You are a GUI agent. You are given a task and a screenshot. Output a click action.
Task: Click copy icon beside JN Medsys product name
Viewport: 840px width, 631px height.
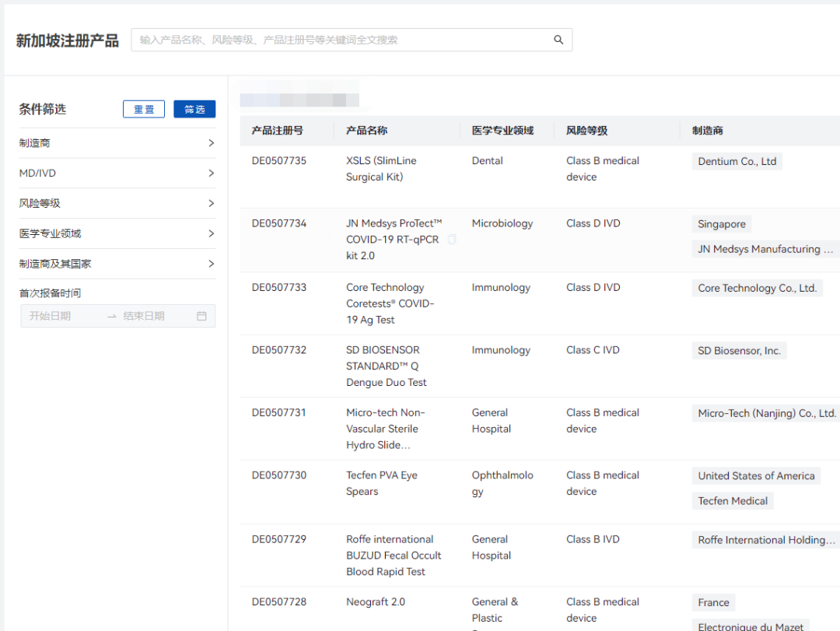pos(452,239)
